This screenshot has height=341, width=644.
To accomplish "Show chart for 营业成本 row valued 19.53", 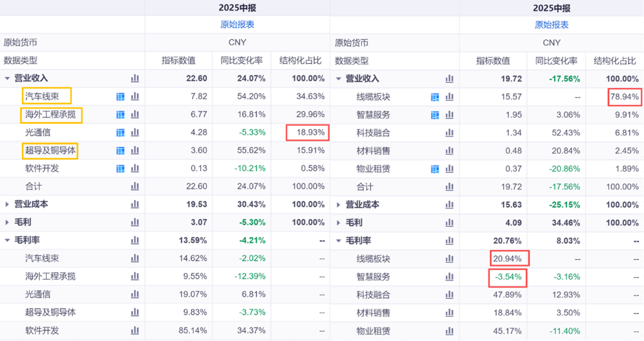I will pos(135,204).
